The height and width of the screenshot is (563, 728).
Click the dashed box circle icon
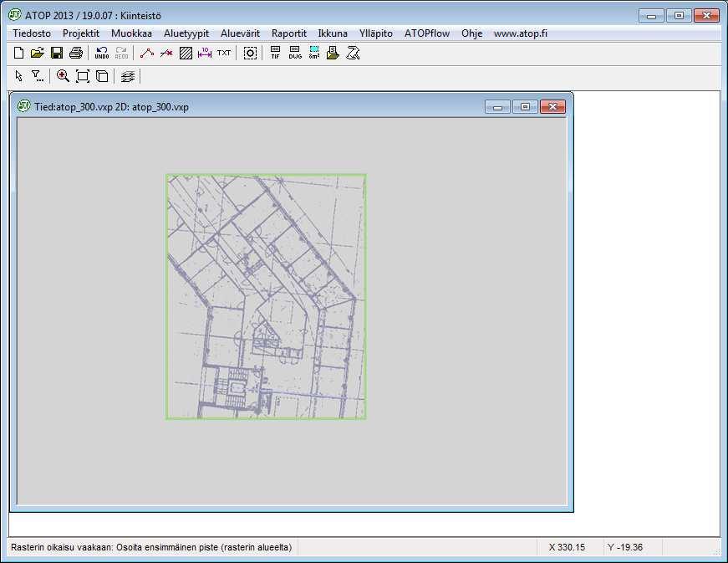tap(250, 53)
